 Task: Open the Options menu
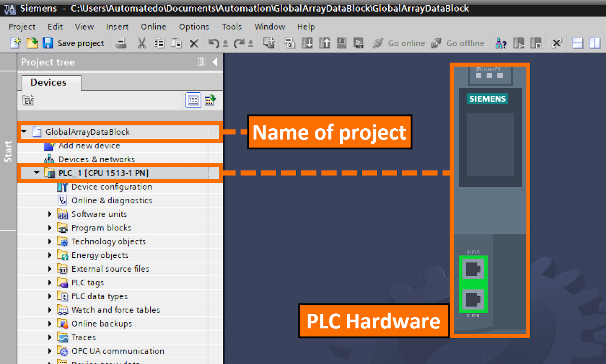tap(194, 26)
